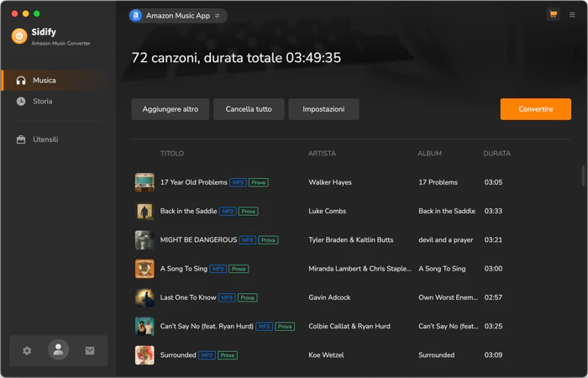Image resolution: width=588 pixels, height=378 pixels.
Task: Click MP3 badge on Surrounded
Action: point(207,355)
